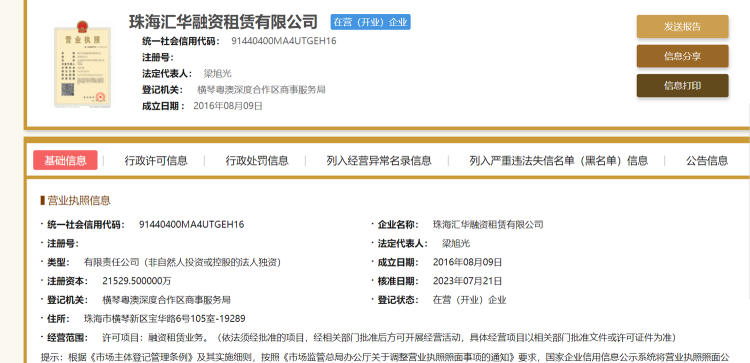Open the 行政处罚信息 tab
The width and height of the screenshot is (750, 363).
(x=257, y=161)
